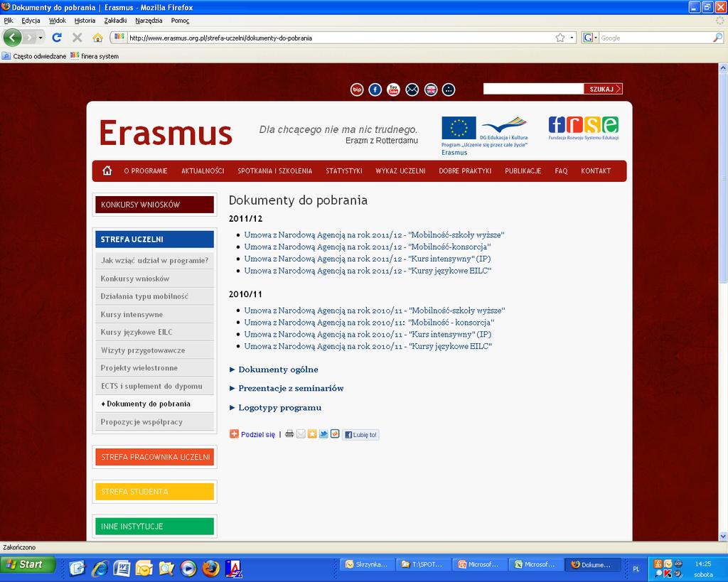Open the STREFA PRACOWNIKA UCZELNI button
This screenshot has width=728, height=582.
[x=154, y=457]
